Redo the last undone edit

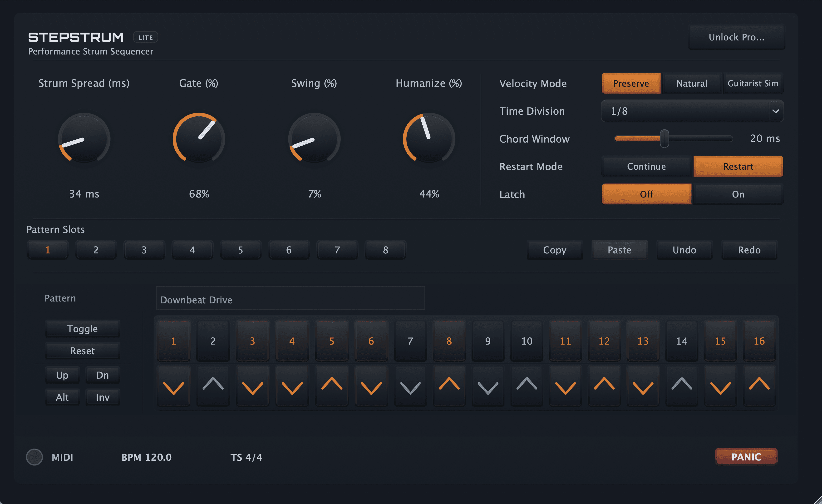tap(749, 250)
